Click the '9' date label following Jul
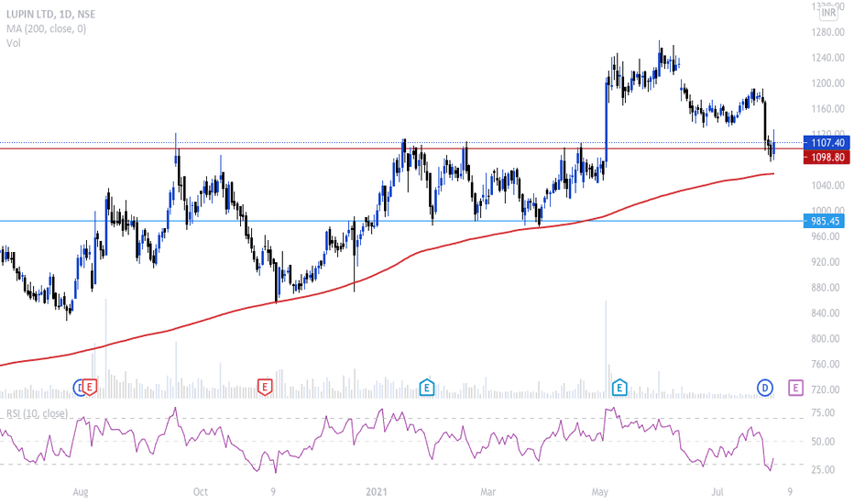 point(790,492)
